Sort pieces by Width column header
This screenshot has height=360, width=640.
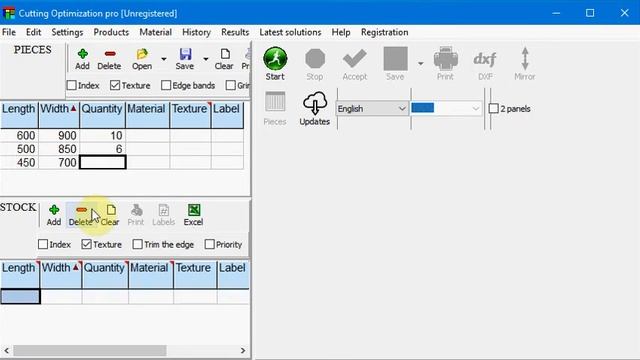pos(59,114)
